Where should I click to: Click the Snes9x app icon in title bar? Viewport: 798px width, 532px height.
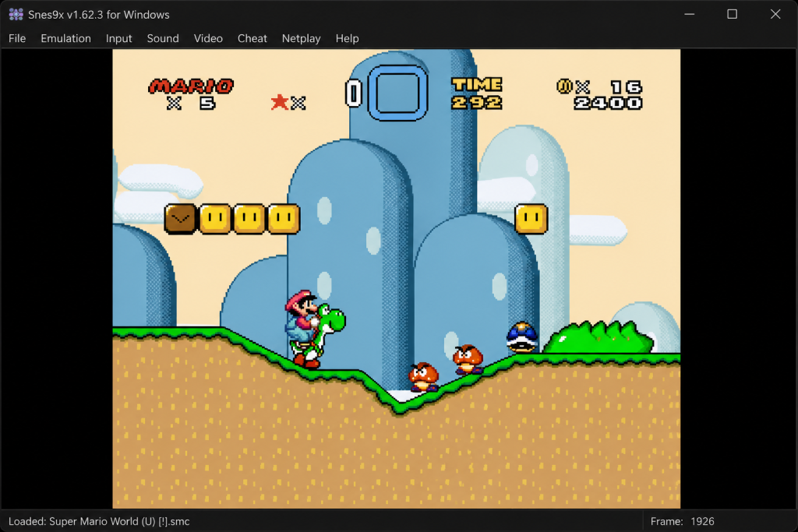click(x=16, y=14)
